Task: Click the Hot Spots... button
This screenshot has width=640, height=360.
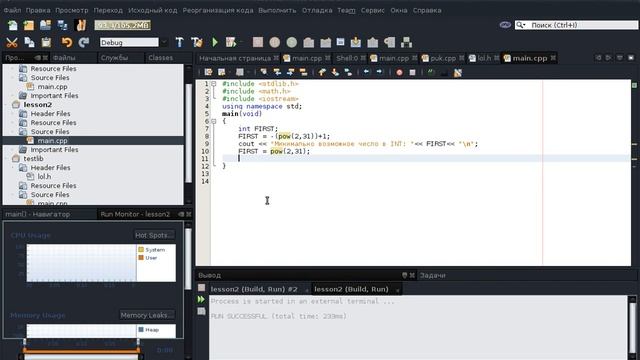Action: (x=154, y=235)
